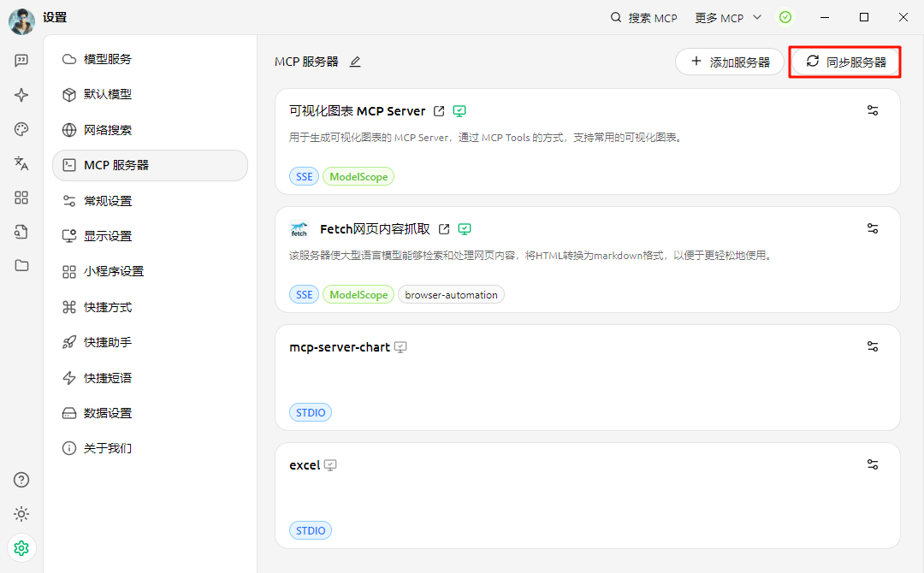Open the settings gear at sidebar bottom
This screenshot has height=573, width=924.
21,547
